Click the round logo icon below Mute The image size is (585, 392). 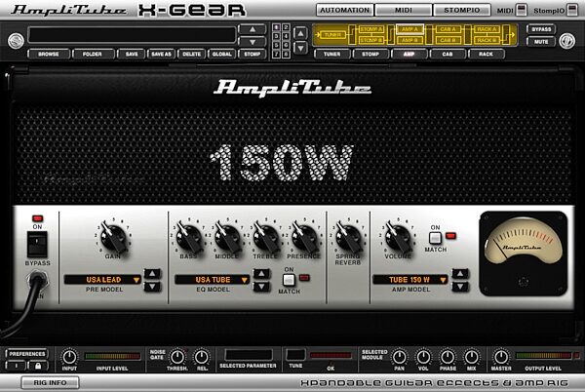tap(566, 41)
